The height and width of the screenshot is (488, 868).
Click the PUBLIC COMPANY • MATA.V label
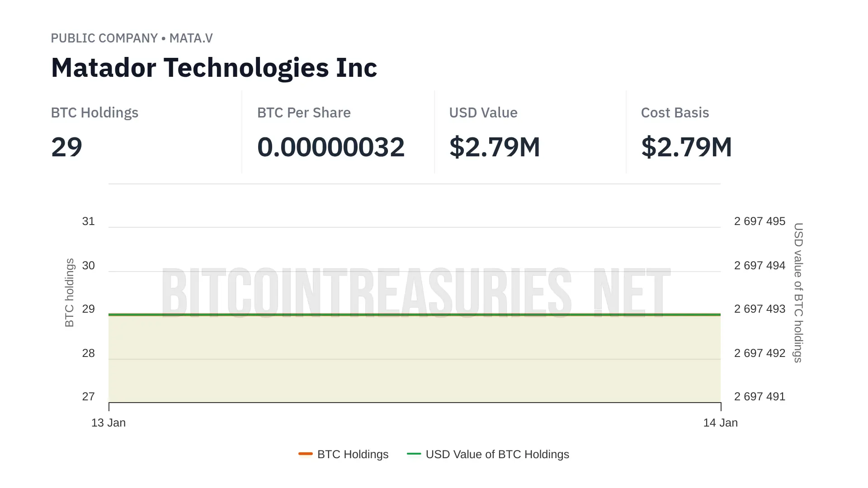(x=132, y=38)
